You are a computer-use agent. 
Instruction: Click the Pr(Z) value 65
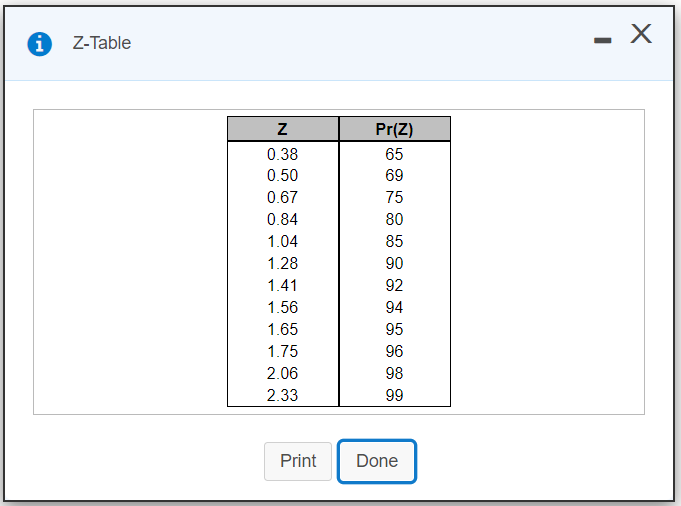coord(394,154)
